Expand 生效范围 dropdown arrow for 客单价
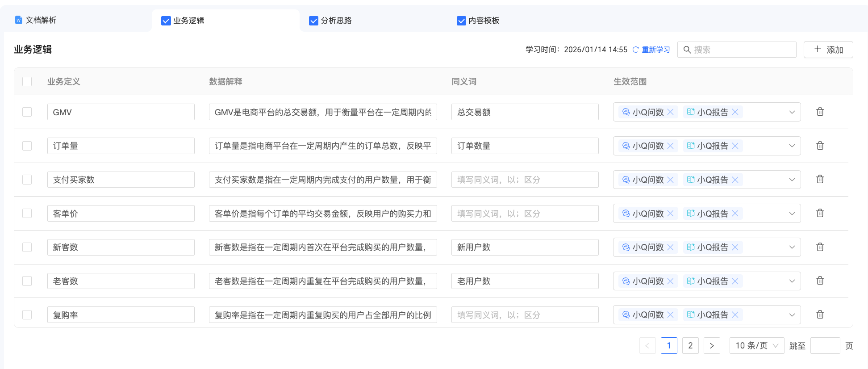 [x=792, y=214]
